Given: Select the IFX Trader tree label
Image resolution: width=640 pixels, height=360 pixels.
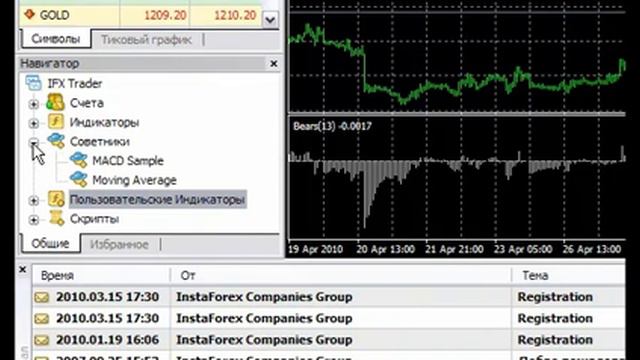Looking at the screenshot, I should click(x=75, y=84).
